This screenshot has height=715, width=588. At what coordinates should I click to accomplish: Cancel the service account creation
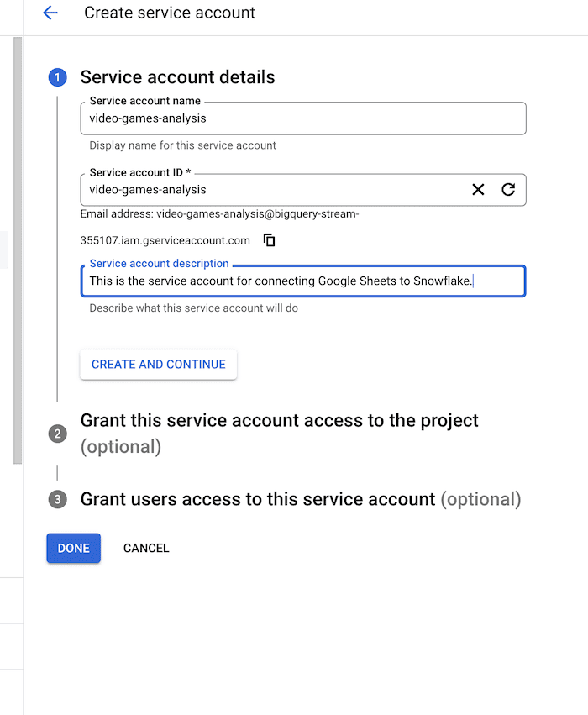[x=146, y=548]
